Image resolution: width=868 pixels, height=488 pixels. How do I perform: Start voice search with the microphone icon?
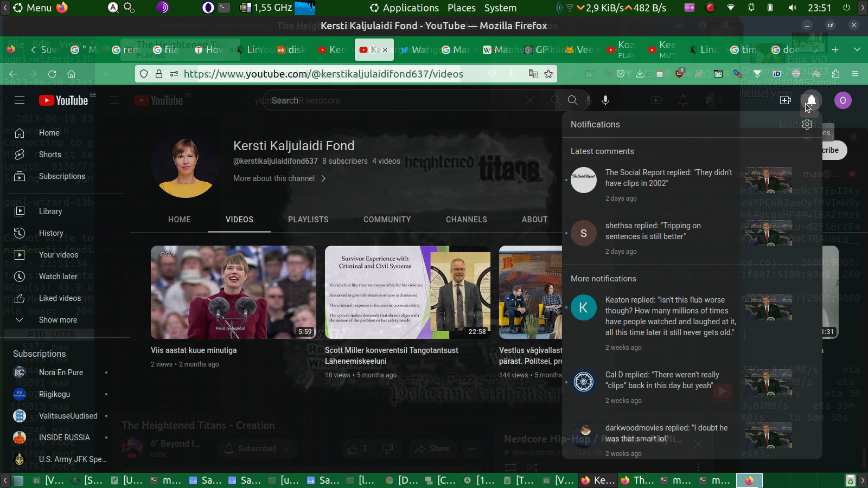pos(605,100)
